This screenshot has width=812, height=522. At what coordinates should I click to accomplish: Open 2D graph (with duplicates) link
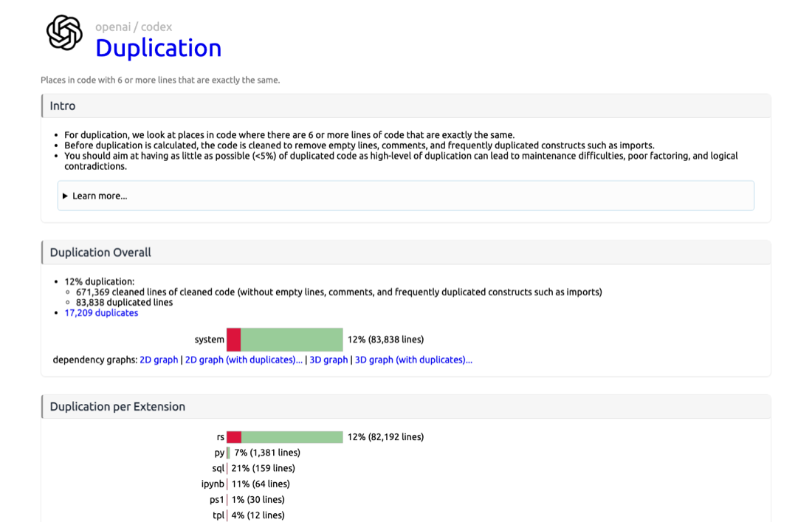tap(244, 360)
